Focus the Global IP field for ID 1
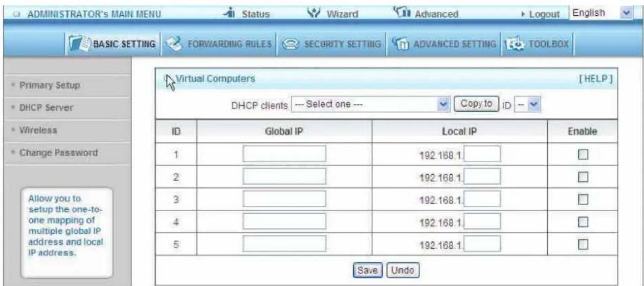Viewport: 644px width, 286px height. [x=284, y=154]
